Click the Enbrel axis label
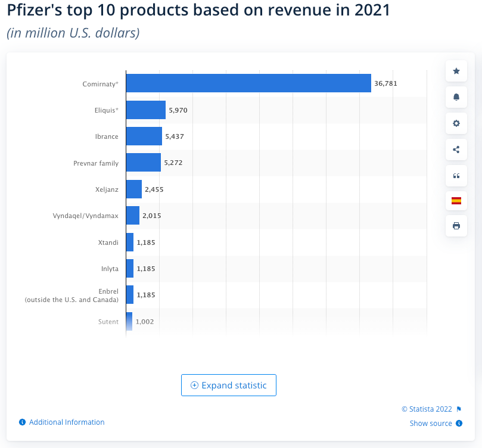482x448 pixels. point(71,295)
